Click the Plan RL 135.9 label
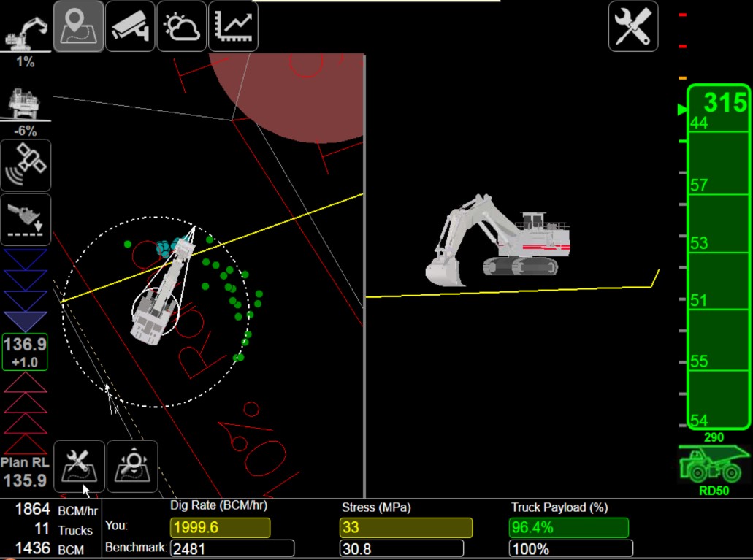 tap(26, 473)
